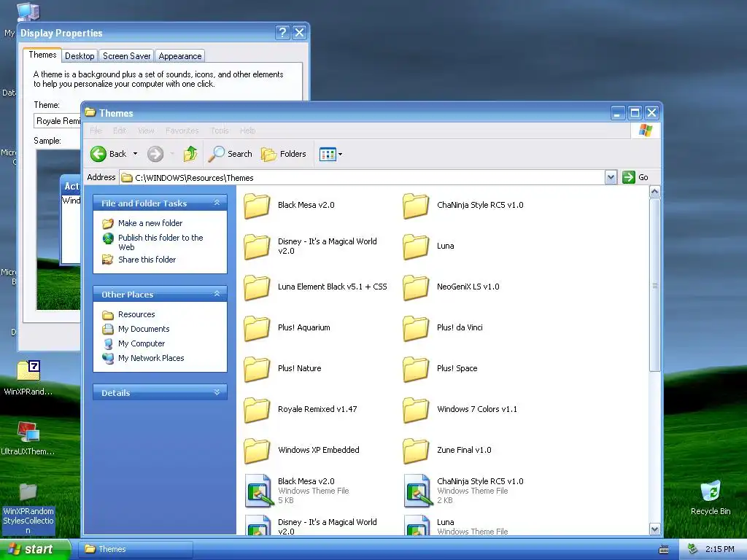The height and width of the screenshot is (560, 747).
Task: Click the Display Properties help question button
Action: pos(282,32)
